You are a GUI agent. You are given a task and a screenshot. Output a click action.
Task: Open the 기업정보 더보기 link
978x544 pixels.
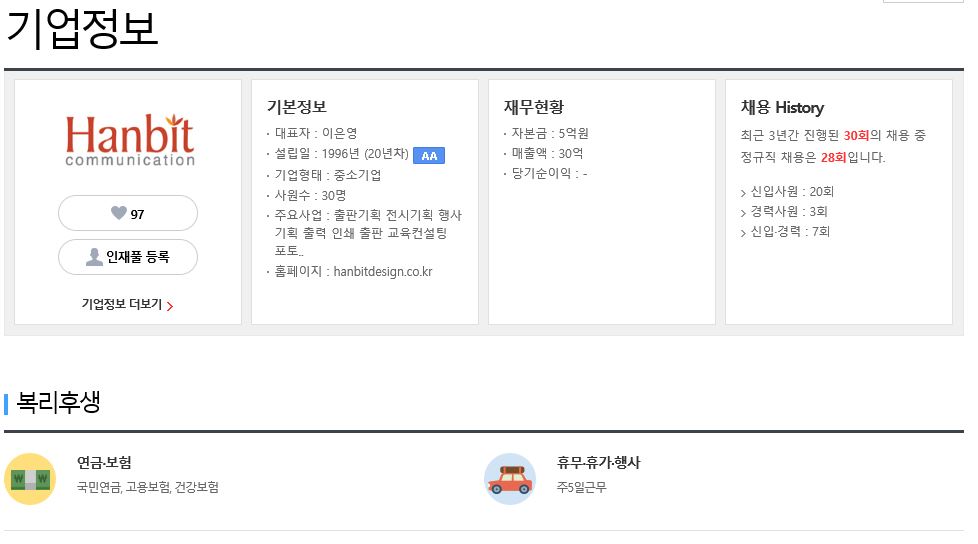click(127, 304)
